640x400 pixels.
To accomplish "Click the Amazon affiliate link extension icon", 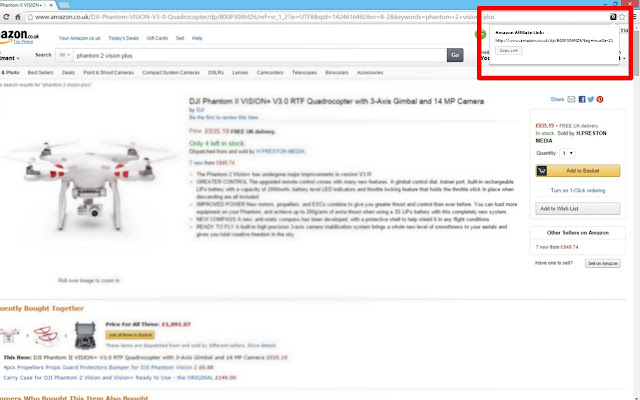I will (613, 17).
